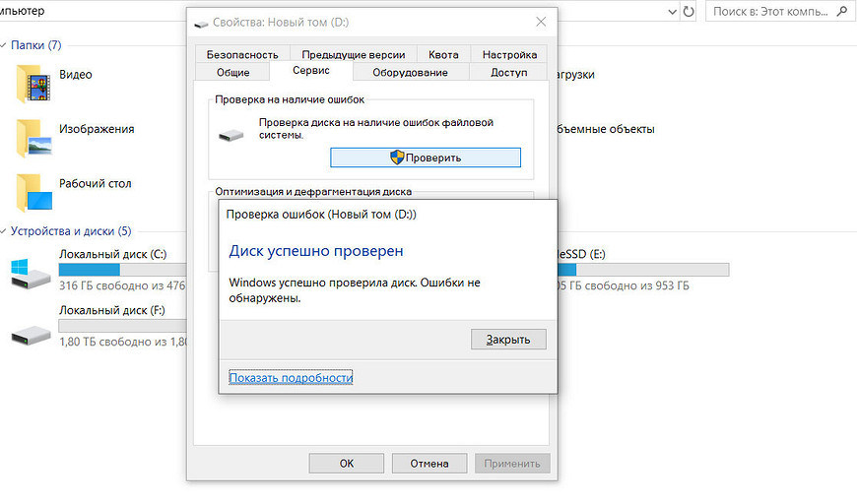The height and width of the screenshot is (504, 857).
Task: Click the Показать подробности link
Action: (291, 377)
